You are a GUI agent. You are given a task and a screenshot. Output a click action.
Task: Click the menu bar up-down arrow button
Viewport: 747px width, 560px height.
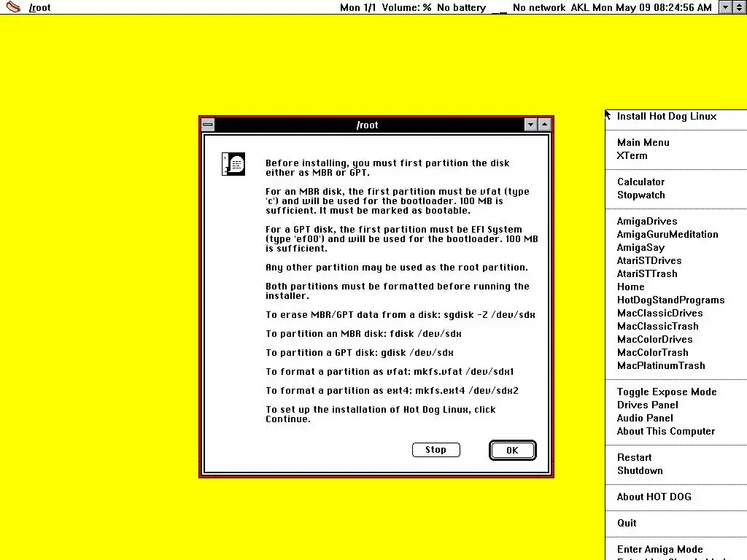[x=740, y=7]
